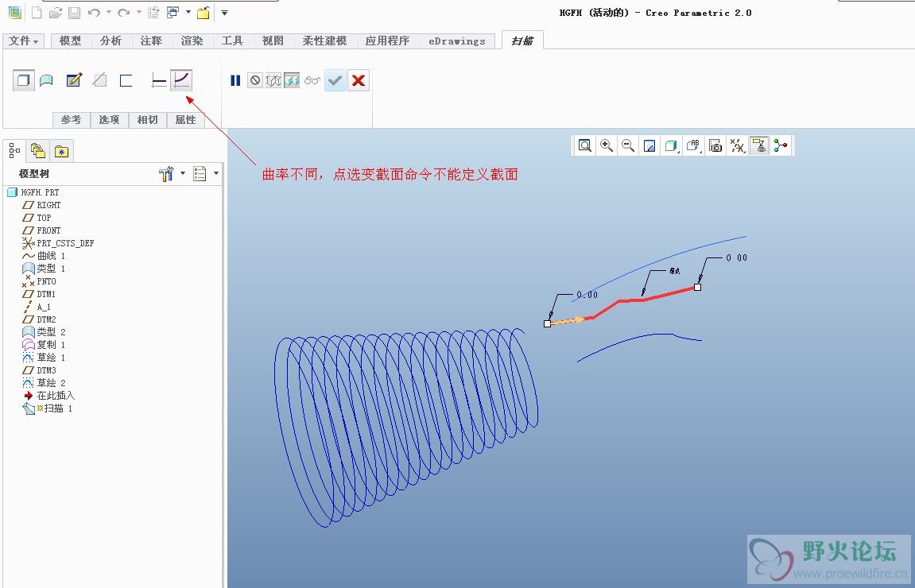This screenshot has height=588, width=915.
Task: Click the Save icon in quick access
Action: click(74, 12)
